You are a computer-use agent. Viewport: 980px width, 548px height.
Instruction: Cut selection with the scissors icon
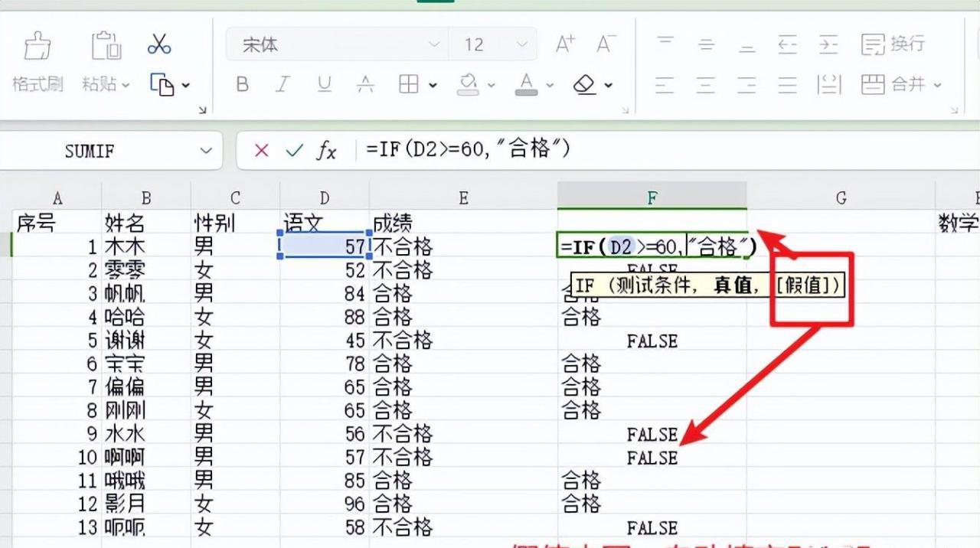[x=159, y=44]
